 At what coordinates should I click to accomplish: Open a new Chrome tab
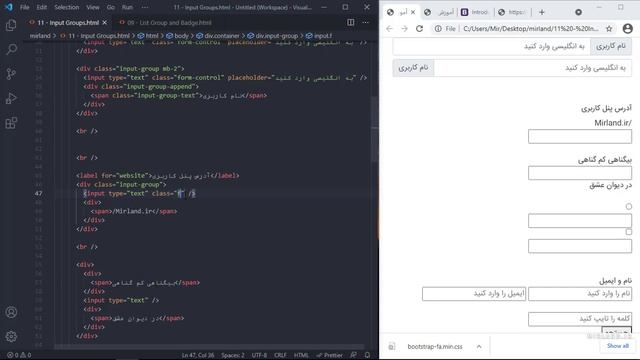coord(542,12)
